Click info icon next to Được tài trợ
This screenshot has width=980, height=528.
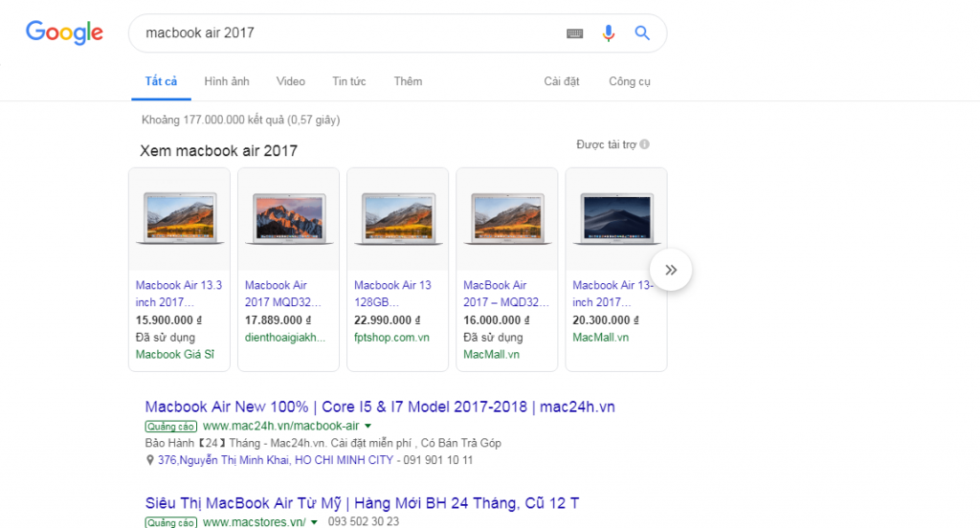point(645,144)
